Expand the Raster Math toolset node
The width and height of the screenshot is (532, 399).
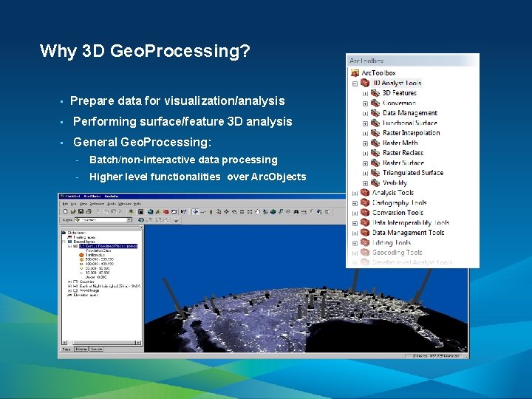tap(365, 143)
